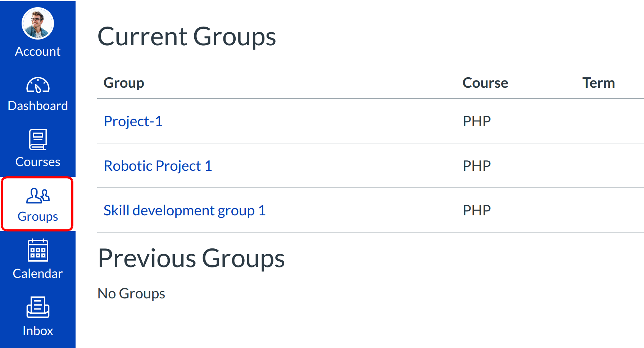Click the Inbox label in sidebar
The width and height of the screenshot is (644, 348).
tap(38, 331)
